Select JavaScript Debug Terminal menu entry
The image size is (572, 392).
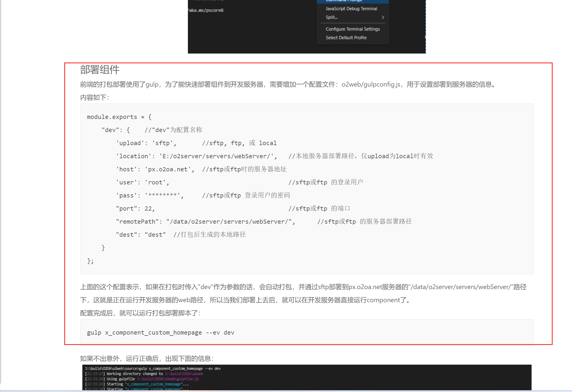click(x=351, y=9)
